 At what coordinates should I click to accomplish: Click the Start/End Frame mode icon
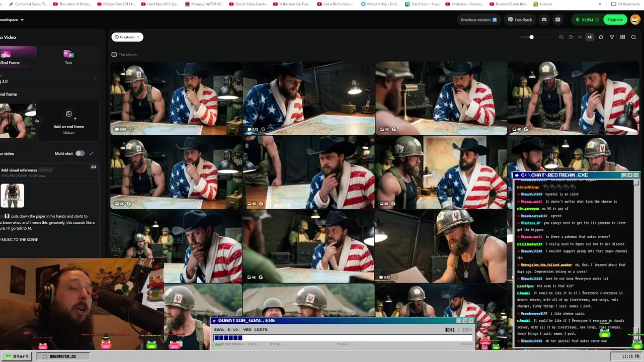click(6, 54)
